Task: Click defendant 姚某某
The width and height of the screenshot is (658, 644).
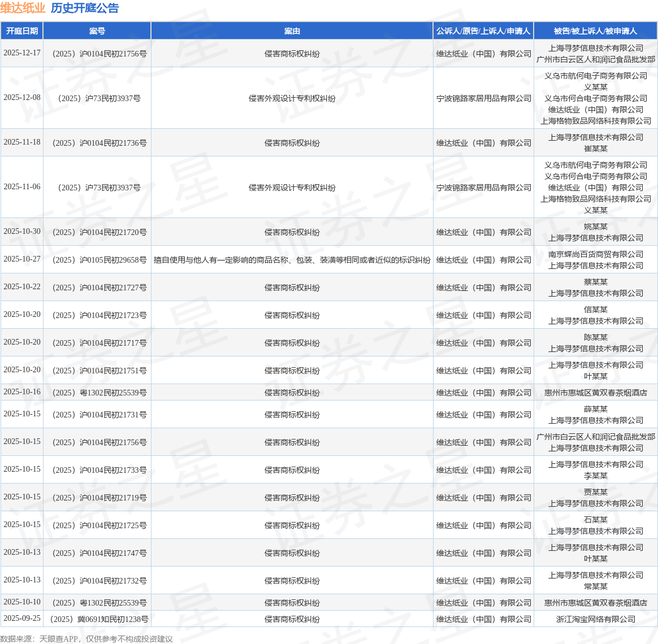Action: 595,227
